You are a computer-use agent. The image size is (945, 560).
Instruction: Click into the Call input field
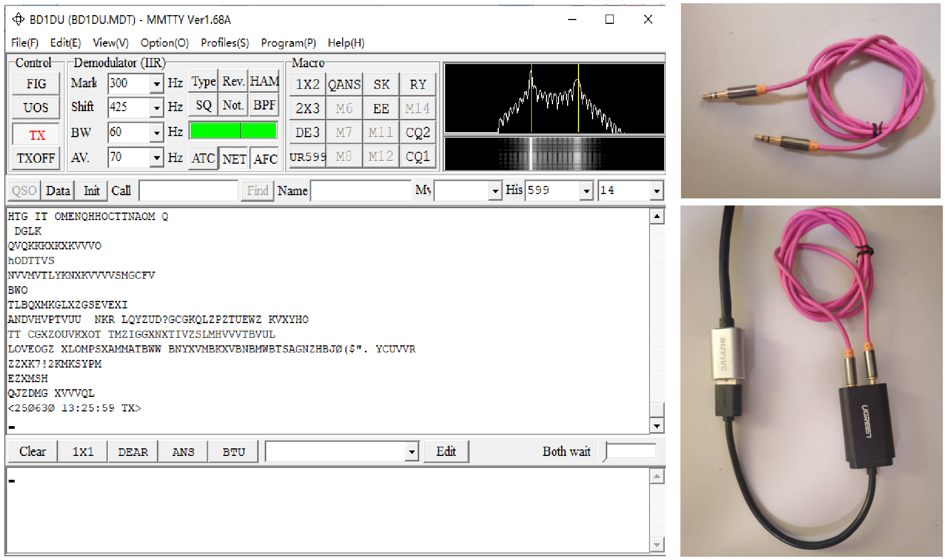(188, 191)
